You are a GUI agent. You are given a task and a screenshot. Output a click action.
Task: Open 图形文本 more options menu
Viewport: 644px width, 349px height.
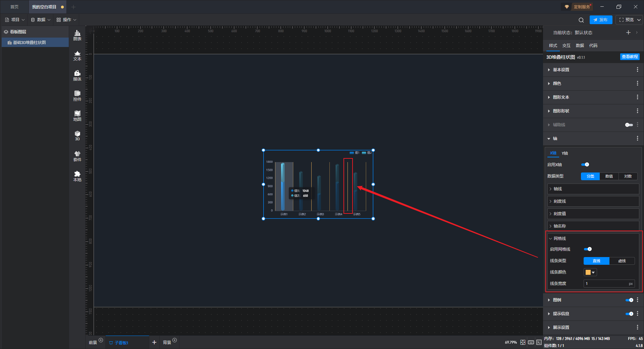(x=637, y=97)
